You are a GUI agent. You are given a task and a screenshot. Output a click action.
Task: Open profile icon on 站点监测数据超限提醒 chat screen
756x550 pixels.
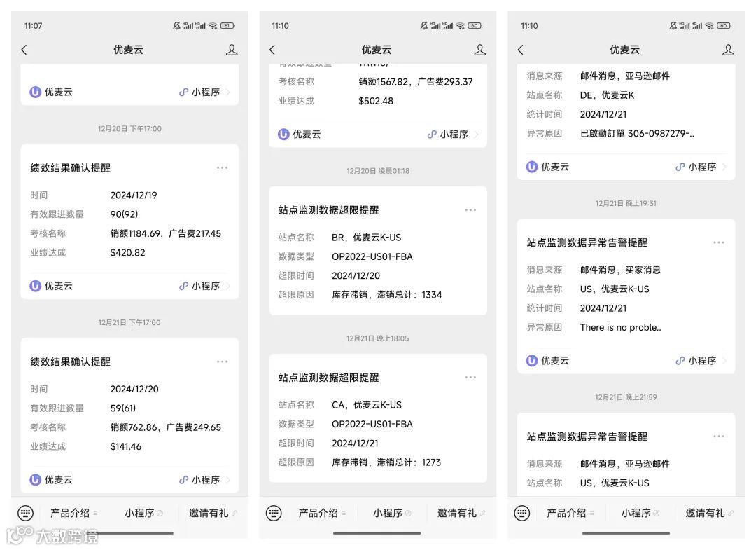pyautogui.click(x=479, y=50)
